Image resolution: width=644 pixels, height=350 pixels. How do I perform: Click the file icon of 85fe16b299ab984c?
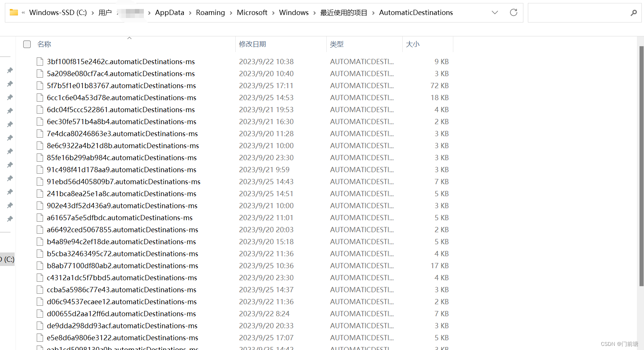[x=40, y=158]
